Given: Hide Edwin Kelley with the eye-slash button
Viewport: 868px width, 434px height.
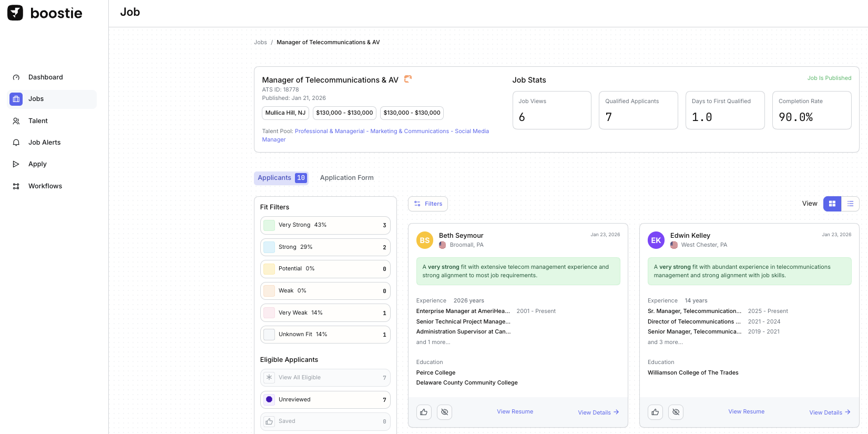Looking at the screenshot, I should point(676,412).
